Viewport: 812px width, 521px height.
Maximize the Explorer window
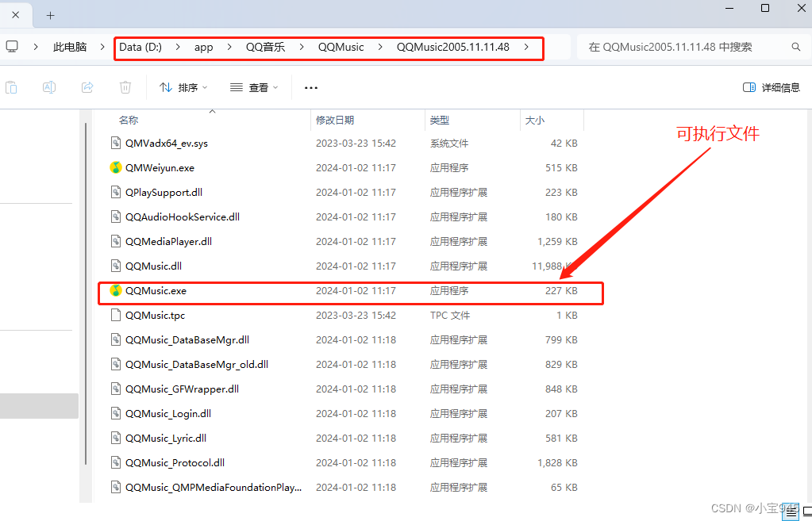tap(765, 8)
